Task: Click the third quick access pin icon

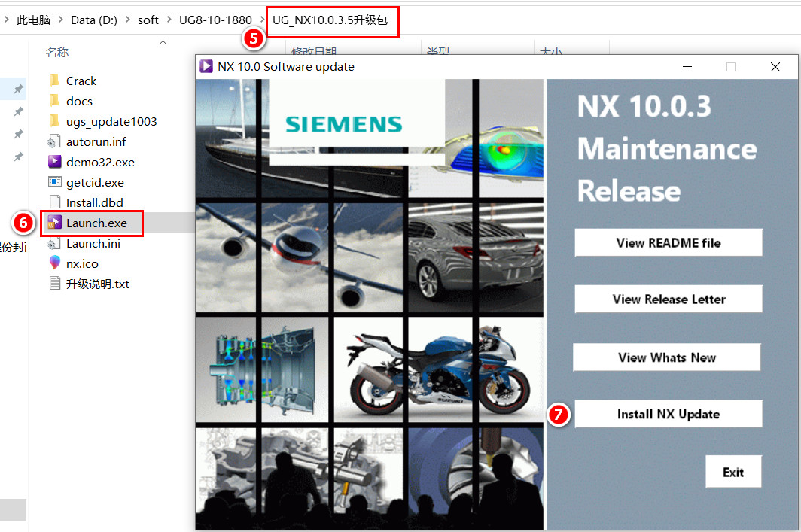Action: coord(18,134)
